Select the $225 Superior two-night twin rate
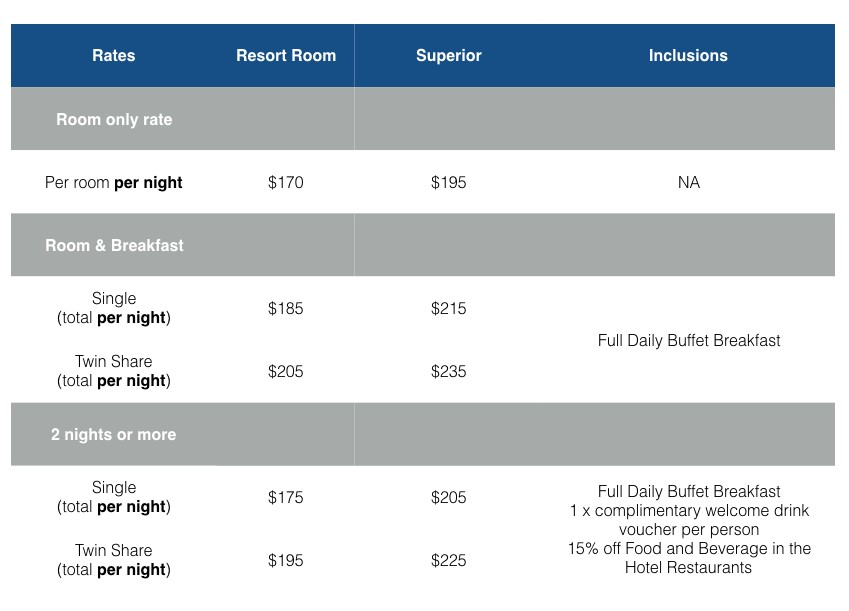The image size is (849, 611). point(448,561)
